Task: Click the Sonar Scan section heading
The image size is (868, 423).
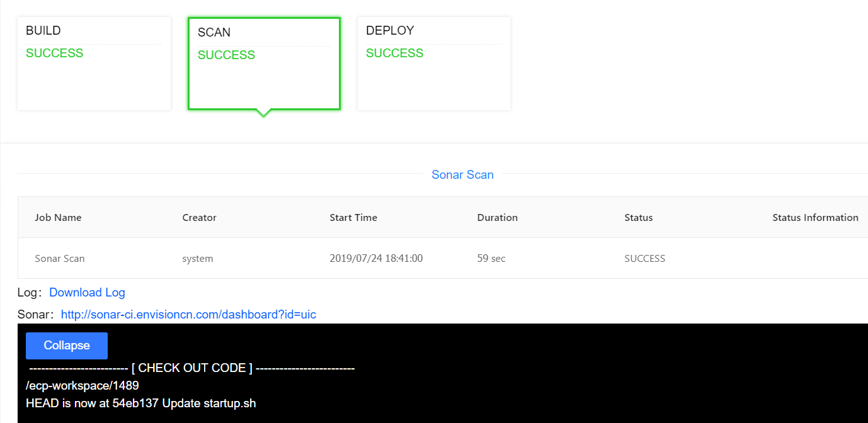Action: (x=462, y=175)
